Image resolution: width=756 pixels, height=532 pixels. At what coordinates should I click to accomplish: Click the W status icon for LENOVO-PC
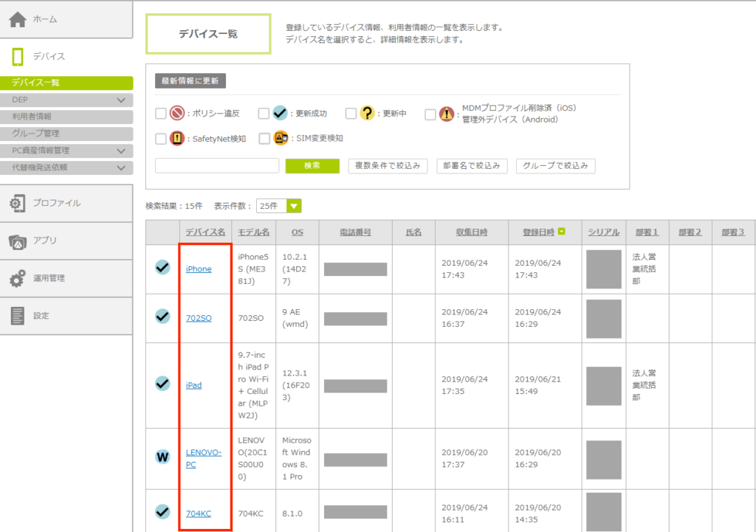[163, 457]
